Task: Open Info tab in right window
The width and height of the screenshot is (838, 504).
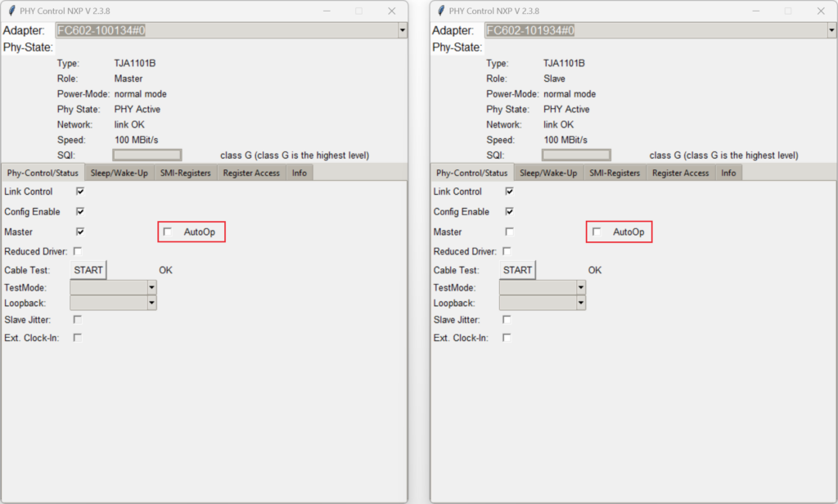Action: click(728, 173)
